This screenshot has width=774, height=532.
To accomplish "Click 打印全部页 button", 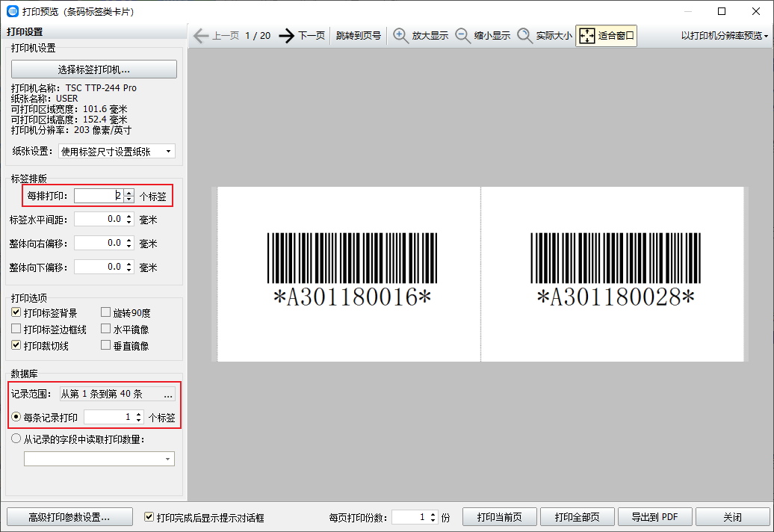I will (x=577, y=517).
